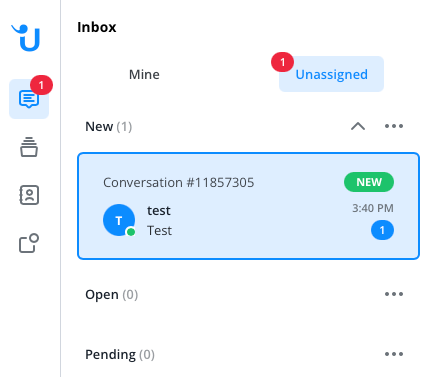
Task: Click the T avatar of test contact
Action: click(x=119, y=220)
